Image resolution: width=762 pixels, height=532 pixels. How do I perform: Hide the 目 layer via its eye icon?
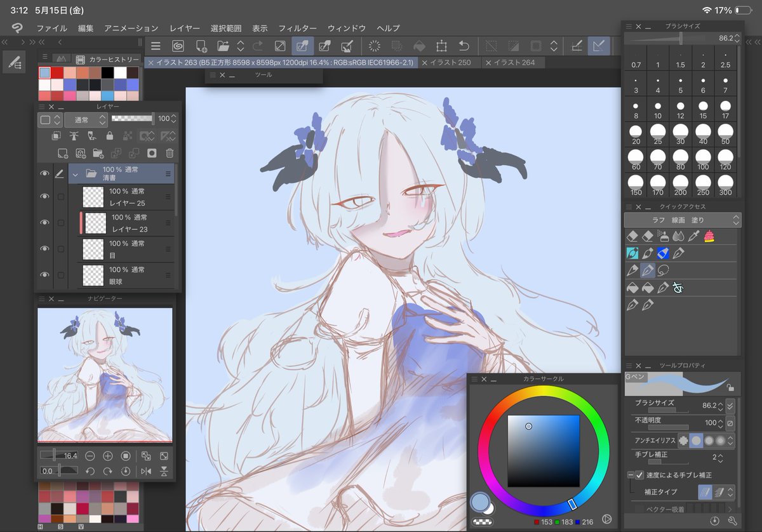click(x=44, y=249)
